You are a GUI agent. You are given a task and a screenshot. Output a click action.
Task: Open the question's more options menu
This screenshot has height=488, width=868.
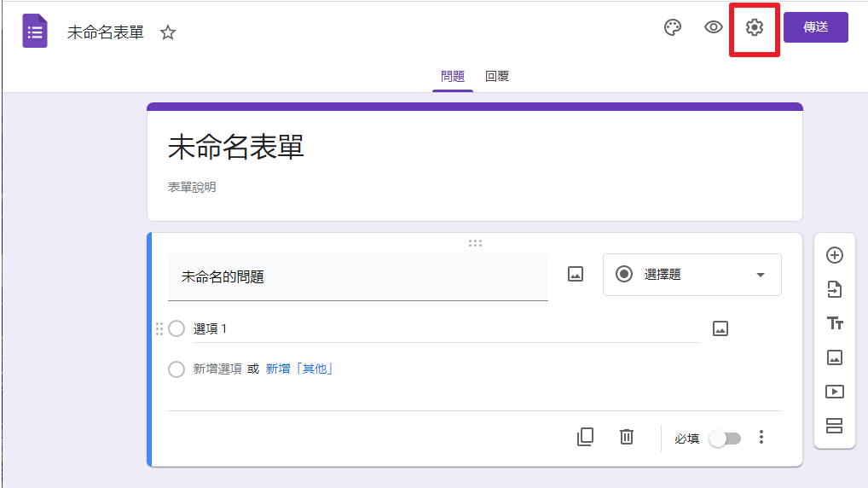click(761, 437)
